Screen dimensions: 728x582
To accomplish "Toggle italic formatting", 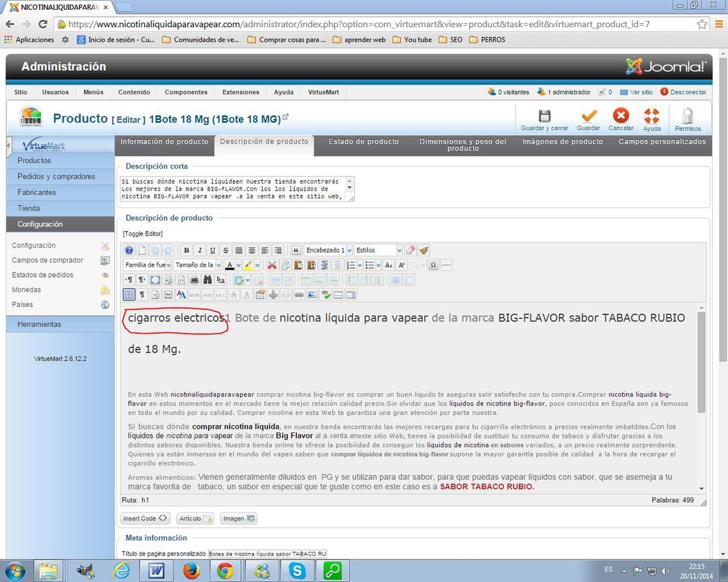I will pyautogui.click(x=200, y=250).
